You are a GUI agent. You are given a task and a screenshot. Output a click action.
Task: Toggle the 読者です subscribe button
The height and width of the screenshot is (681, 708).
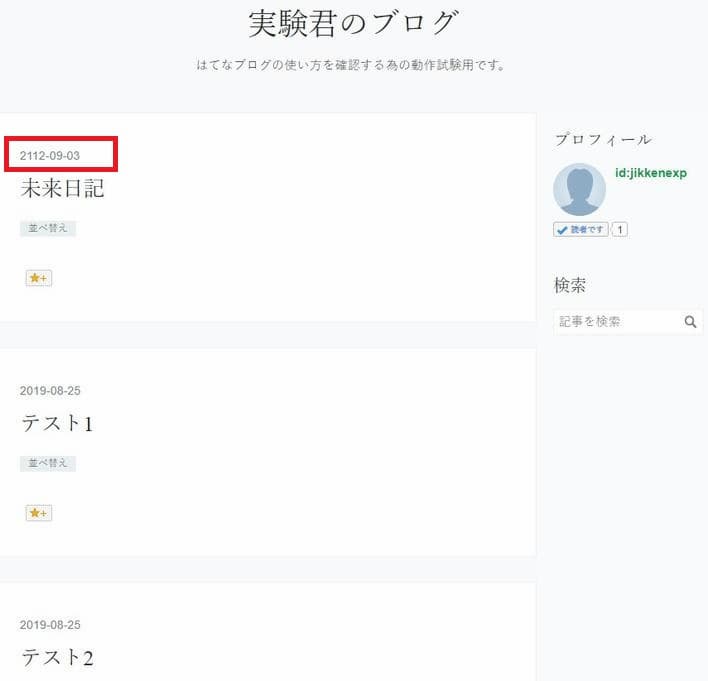tap(581, 229)
